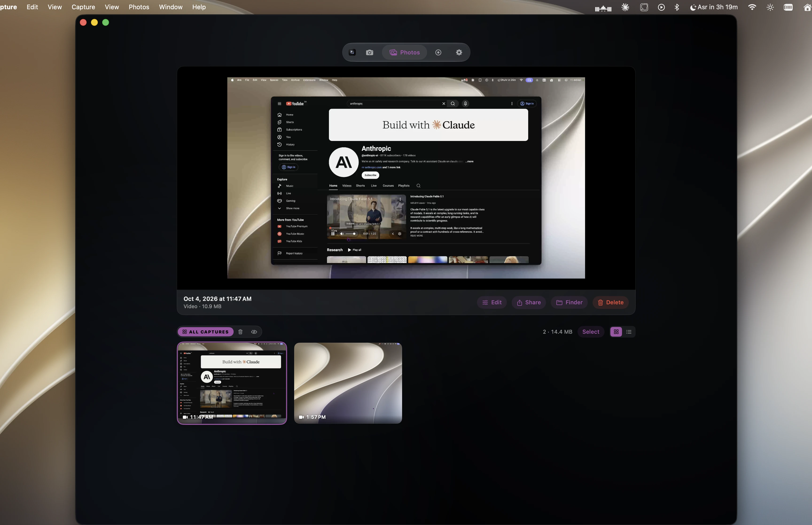Open settings gear in top toolbar

point(459,52)
